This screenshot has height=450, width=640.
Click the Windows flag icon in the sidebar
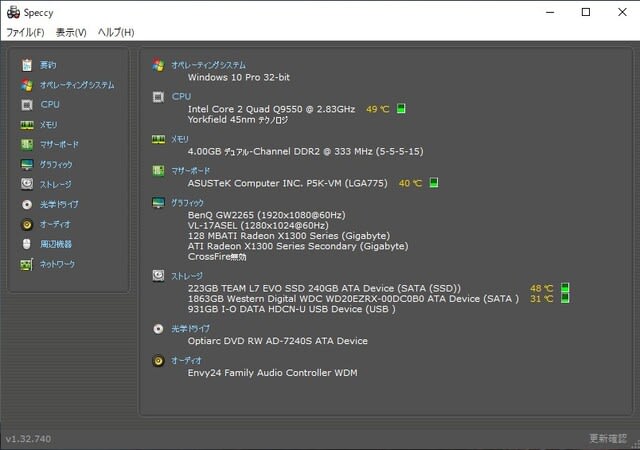tap(27, 85)
